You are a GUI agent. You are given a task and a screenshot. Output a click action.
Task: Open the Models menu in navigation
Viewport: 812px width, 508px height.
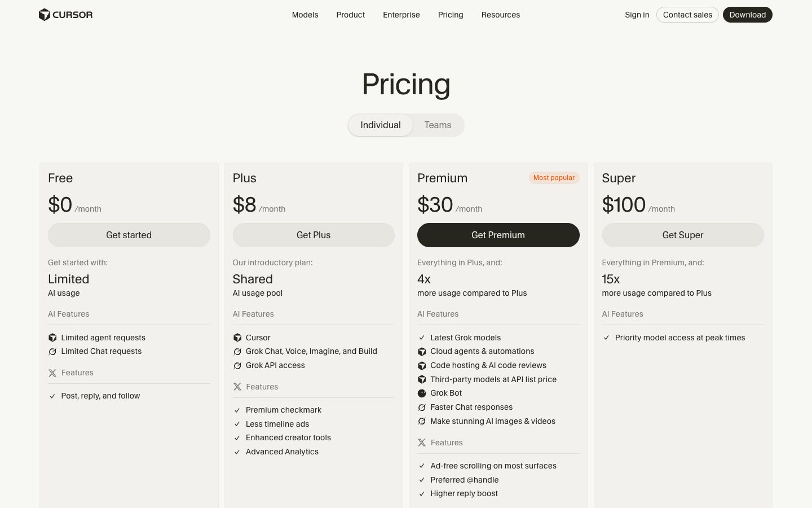click(305, 15)
